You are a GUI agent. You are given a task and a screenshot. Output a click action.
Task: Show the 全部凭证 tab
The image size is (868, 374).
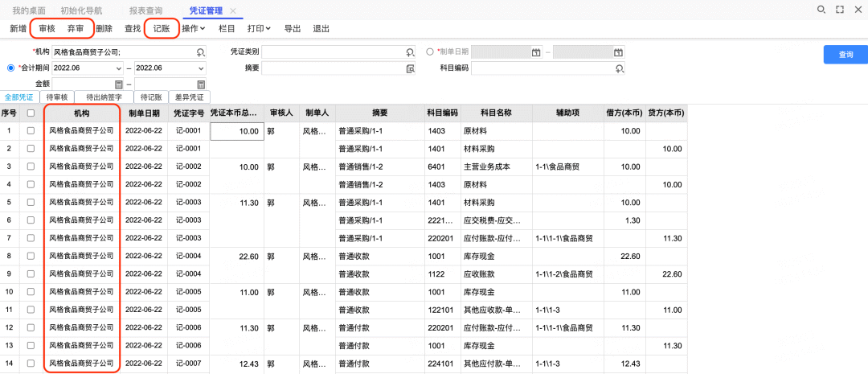pyautogui.click(x=19, y=97)
